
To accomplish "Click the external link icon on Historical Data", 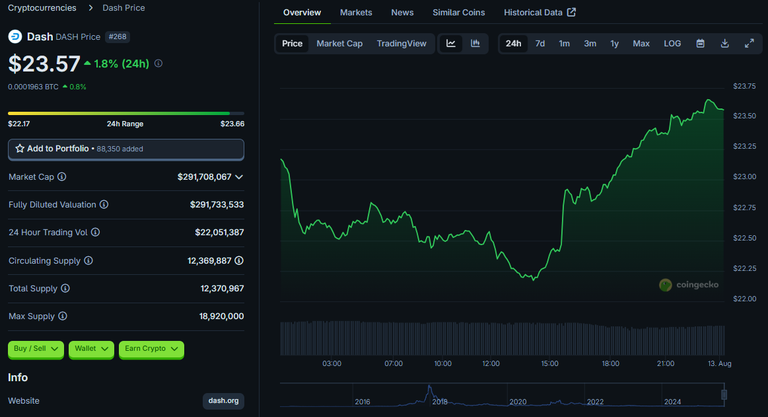I will pos(571,12).
